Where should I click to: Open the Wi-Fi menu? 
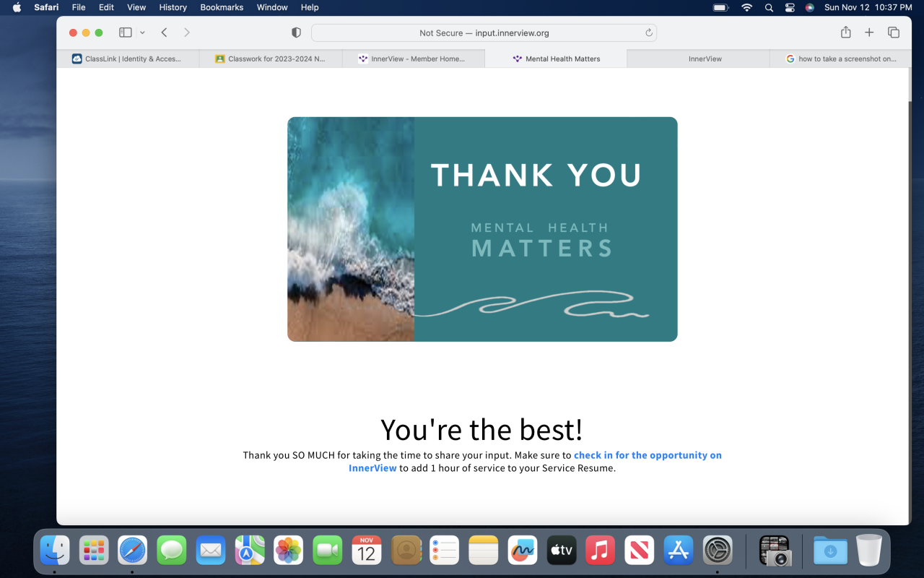747,7
